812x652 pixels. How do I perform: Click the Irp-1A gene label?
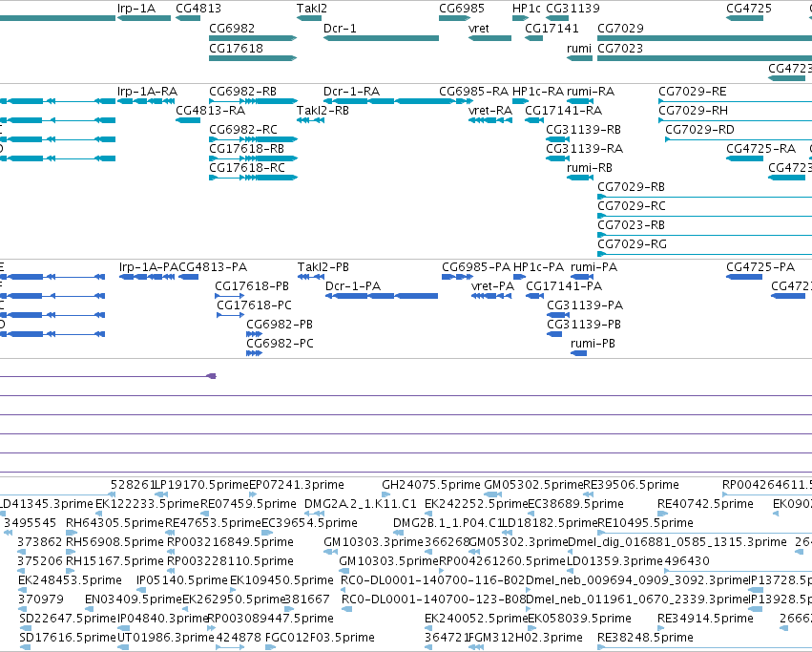[136, 9]
